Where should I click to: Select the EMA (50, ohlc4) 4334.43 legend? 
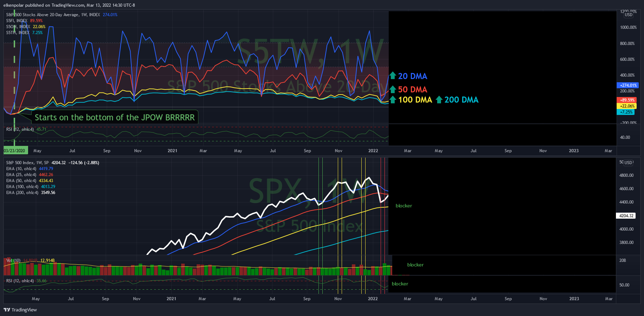coord(29,181)
